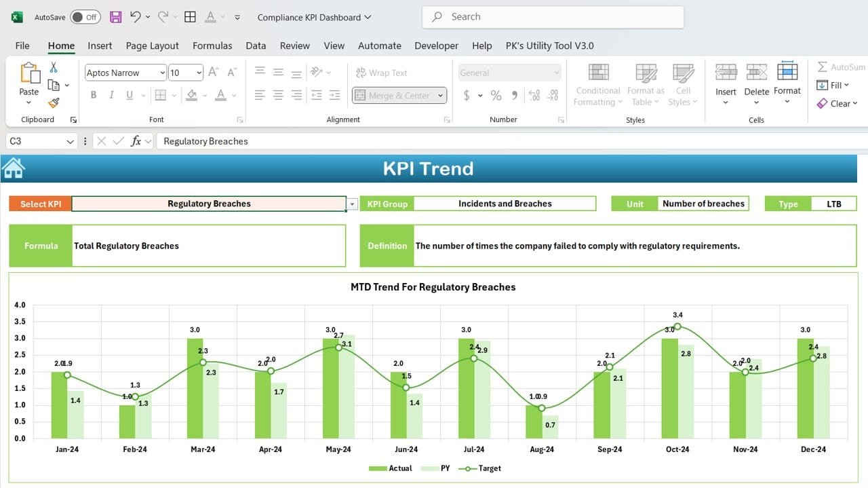The width and height of the screenshot is (868, 488).
Task: Click the table grid icon in Quick Access
Action: pos(190,17)
